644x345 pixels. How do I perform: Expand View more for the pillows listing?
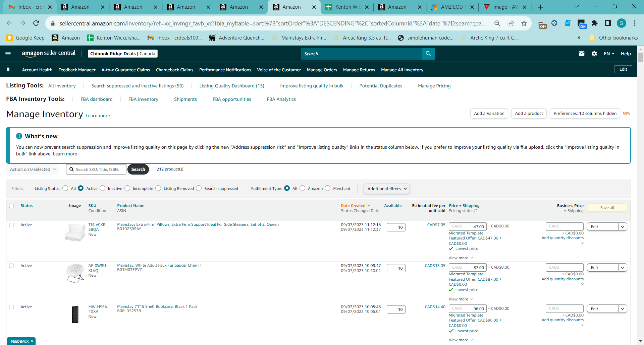pos(461,258)
